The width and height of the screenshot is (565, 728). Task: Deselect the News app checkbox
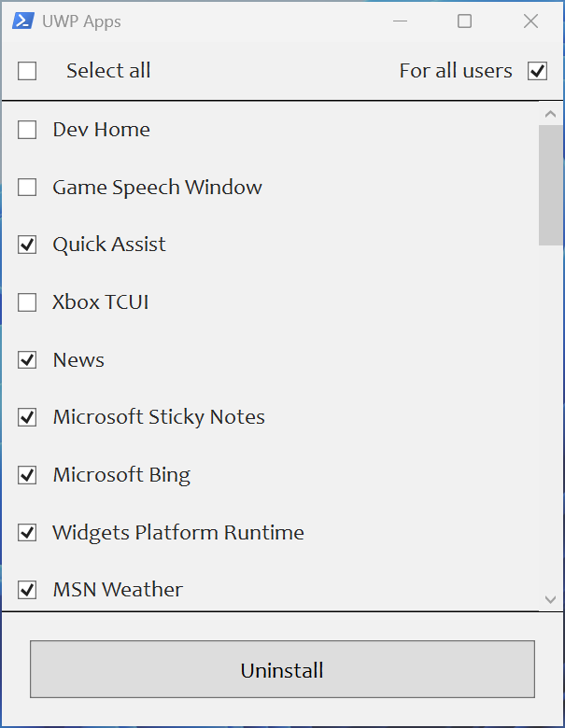(x=27, y=360)
